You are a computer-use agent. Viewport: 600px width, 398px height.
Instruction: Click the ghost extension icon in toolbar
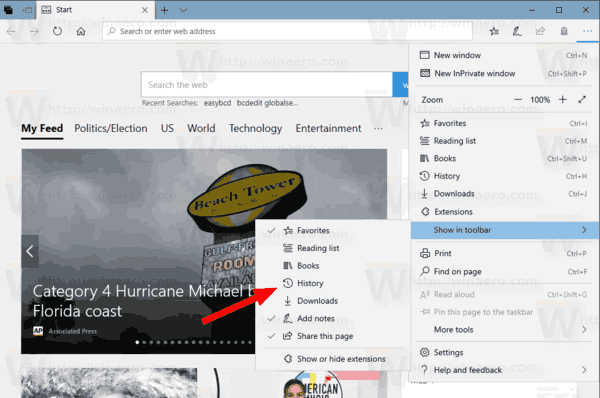[564, 31]
